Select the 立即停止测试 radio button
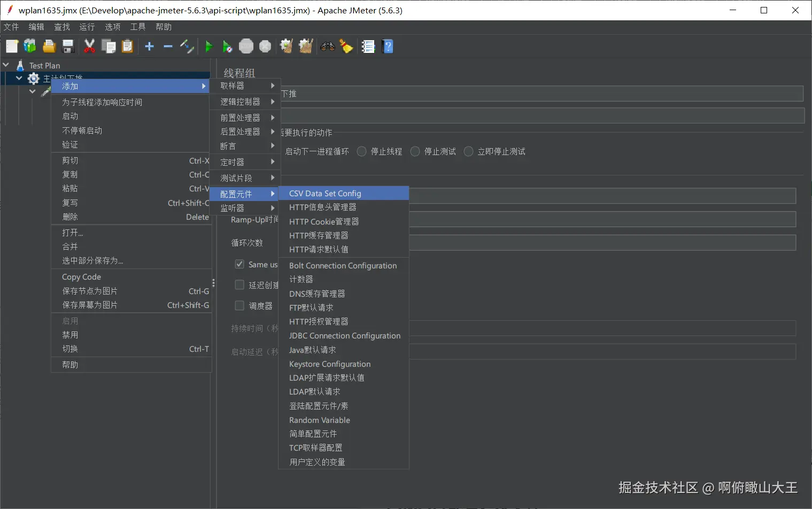Image resolution: width=812 pixels, height=509 pixels. point(468,151)
